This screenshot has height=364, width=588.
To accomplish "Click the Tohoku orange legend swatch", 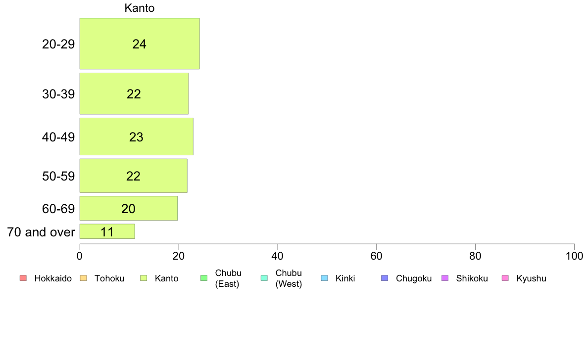I will (83, 278).
